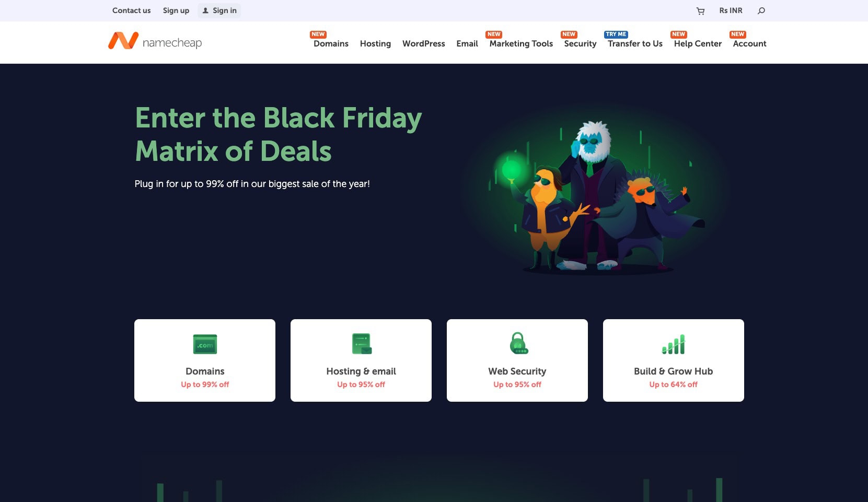Open the shopping cart icon

click(x=700, y=11)
